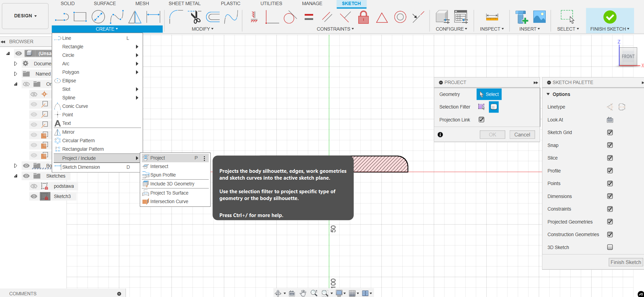Open the MODIFY dropdown menu

(x=203, y=29)
